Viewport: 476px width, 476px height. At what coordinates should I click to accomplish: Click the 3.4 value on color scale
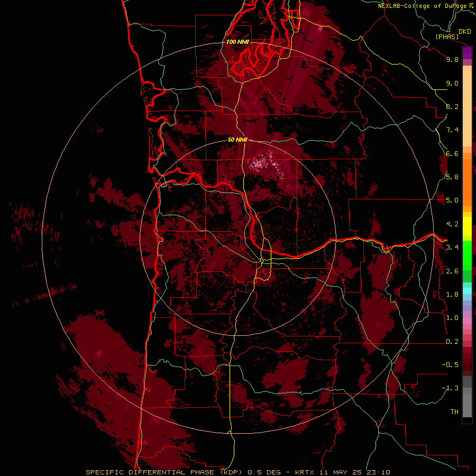click(452, 248)
